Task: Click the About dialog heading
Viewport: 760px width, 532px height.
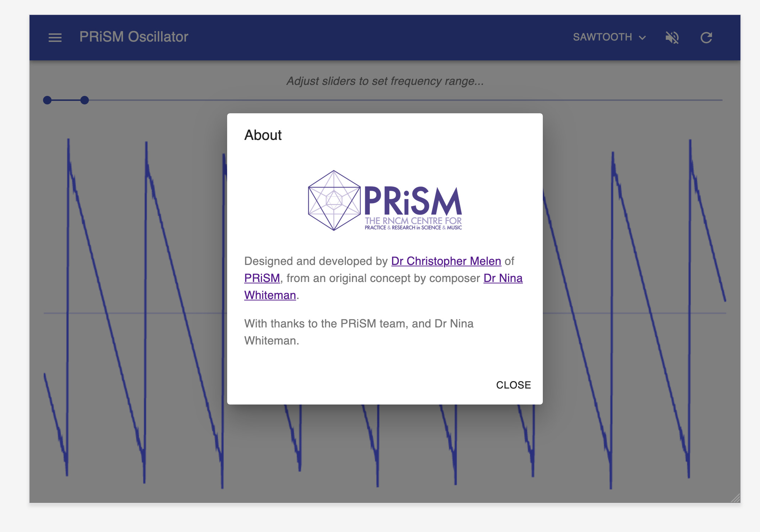Action: click(x=263, y=135)
